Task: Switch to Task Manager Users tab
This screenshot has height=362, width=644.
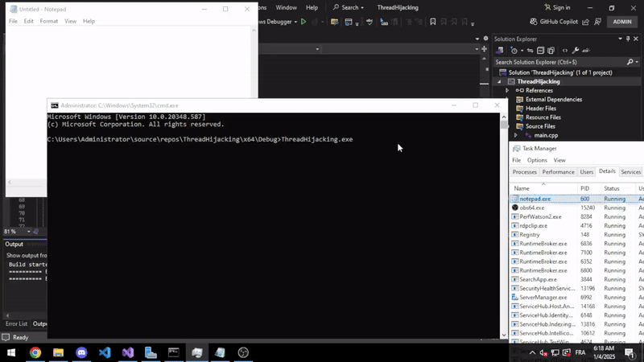Action: 587,172
